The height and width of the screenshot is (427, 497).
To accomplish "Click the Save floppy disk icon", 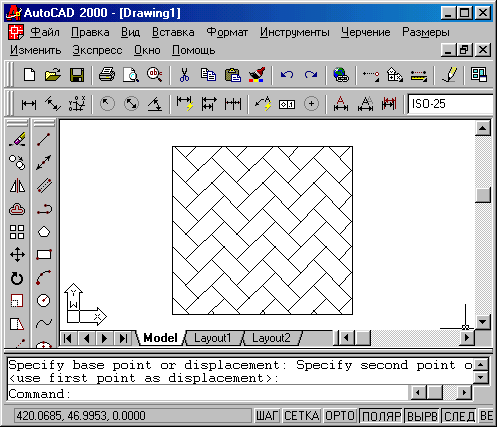I will click(77, 75).
